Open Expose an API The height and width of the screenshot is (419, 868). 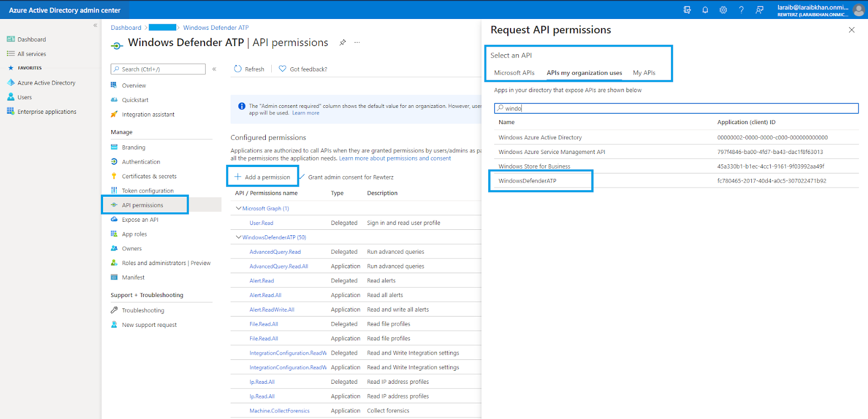(x=140, y=220)
